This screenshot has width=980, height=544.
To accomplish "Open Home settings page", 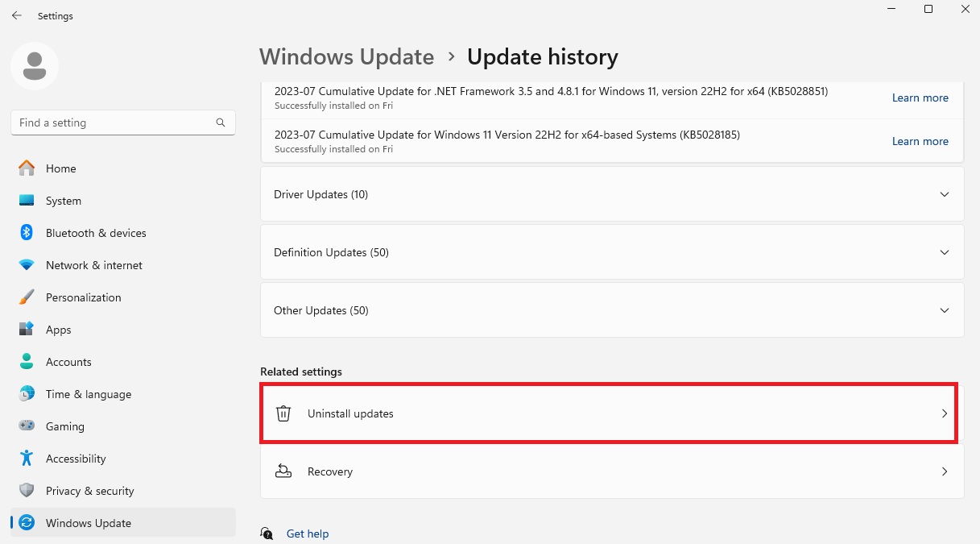I will click(x=61, y=168).
